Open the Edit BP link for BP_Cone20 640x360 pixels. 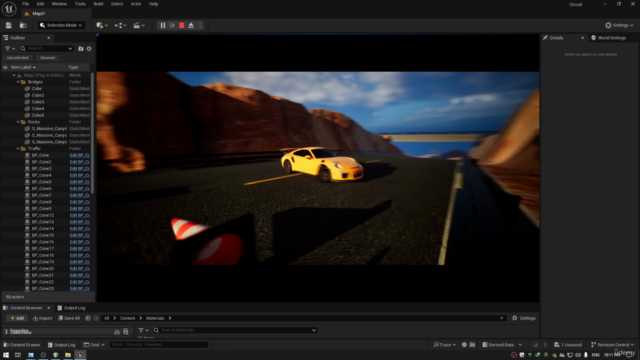[x=80, y=269]
